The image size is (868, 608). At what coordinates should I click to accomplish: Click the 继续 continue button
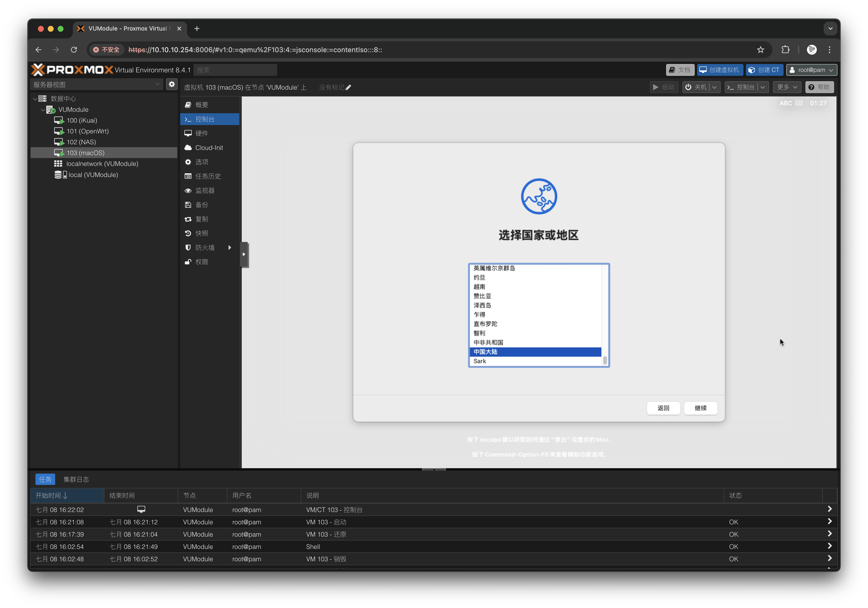pos(700,408)
